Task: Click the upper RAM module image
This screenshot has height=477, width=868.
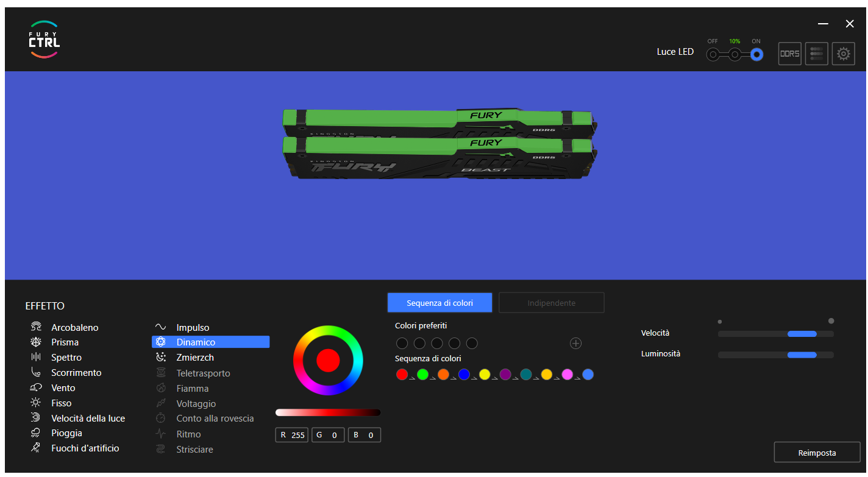Action: coord(439,122)
